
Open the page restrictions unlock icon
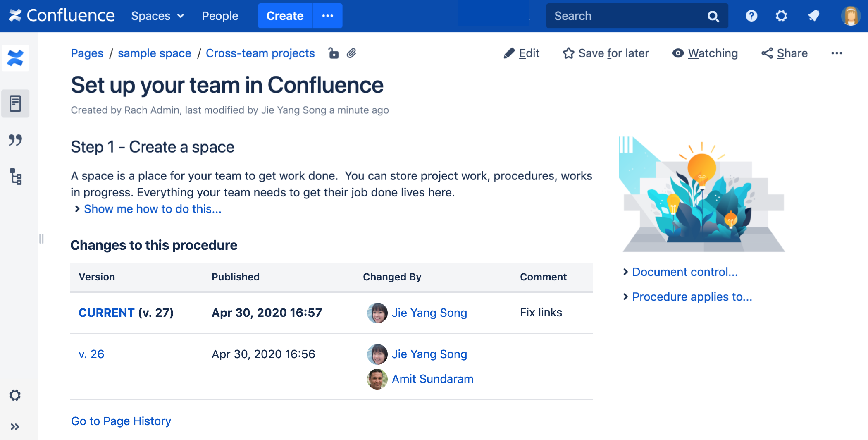point(333,53)
